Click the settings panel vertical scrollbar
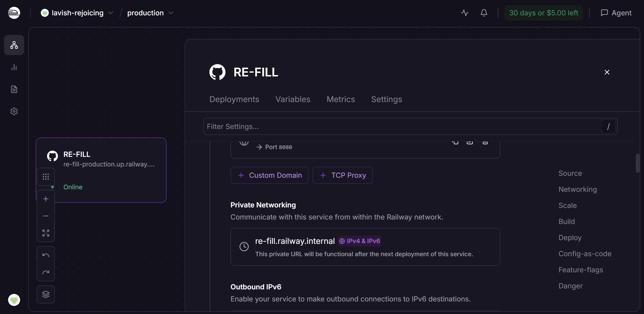This screenshot has width=644, height=314. coord(637,163)
